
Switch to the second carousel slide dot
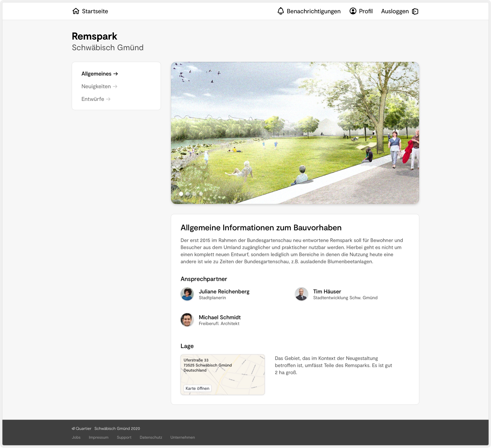pyautogui.click(x=188, y=194)
